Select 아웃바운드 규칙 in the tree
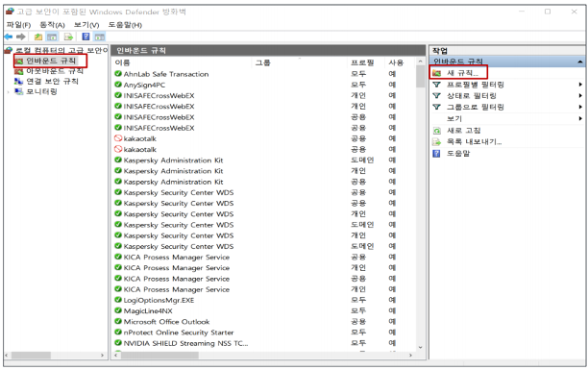 tap(55, 71)
